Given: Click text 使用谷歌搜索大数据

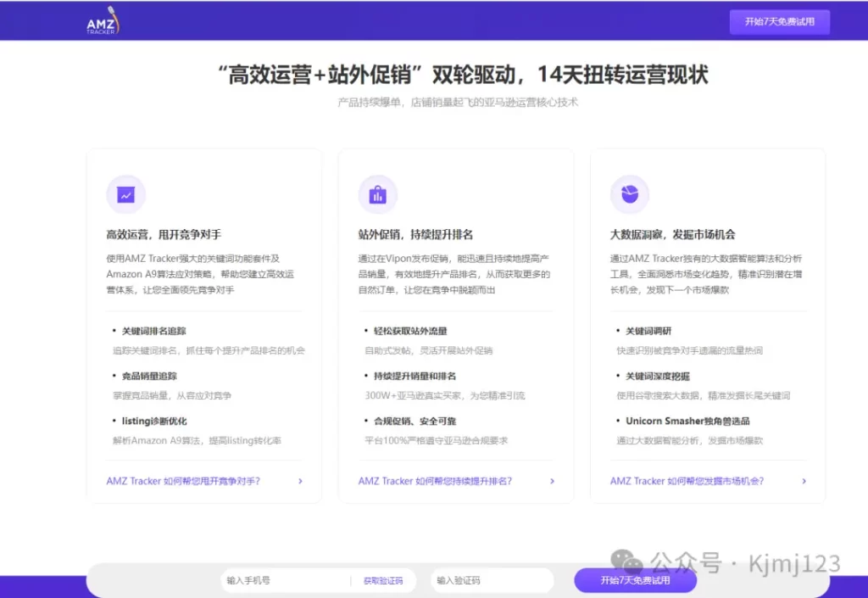Looking at the screenshot, I should click(x=658, y=395).
